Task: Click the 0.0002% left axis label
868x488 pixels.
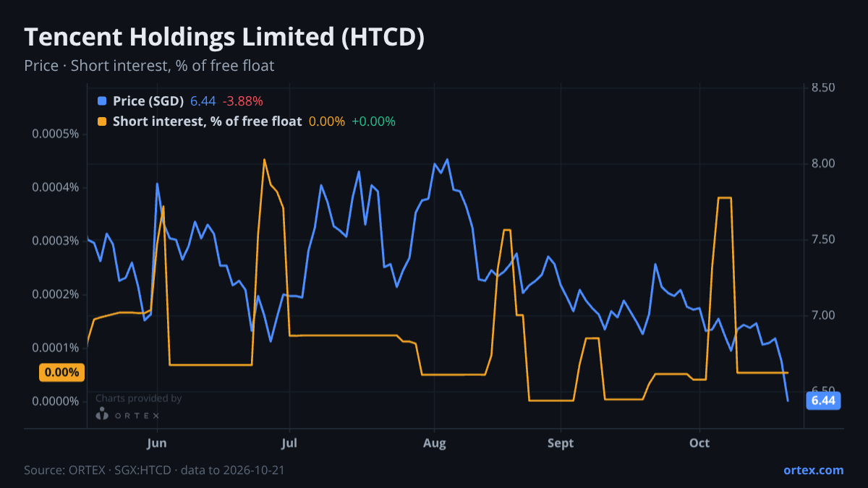Action: pos(55,294)
